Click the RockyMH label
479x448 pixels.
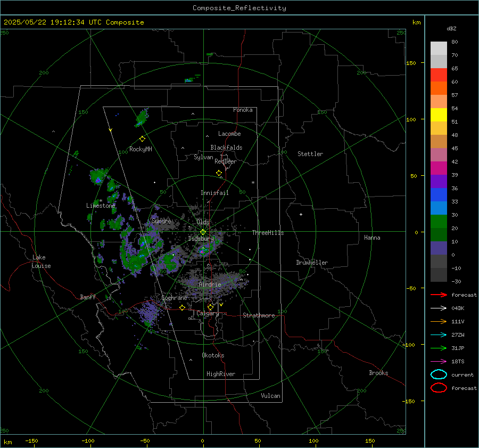coord(141,149)
